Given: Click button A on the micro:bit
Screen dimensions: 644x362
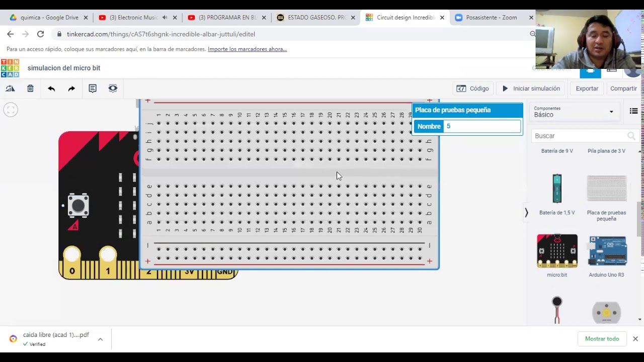Looking at the screenshot, I should (78, 205).
